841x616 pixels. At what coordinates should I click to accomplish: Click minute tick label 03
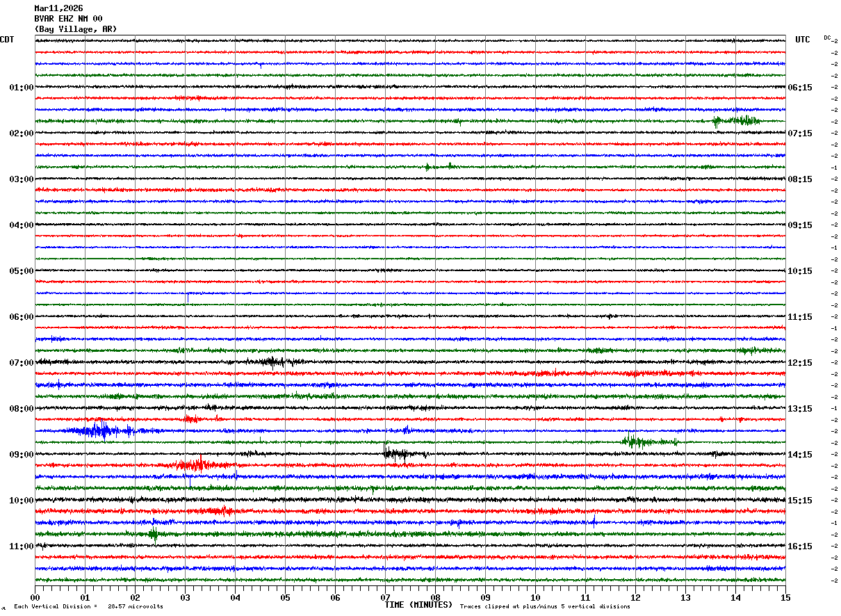185,597
